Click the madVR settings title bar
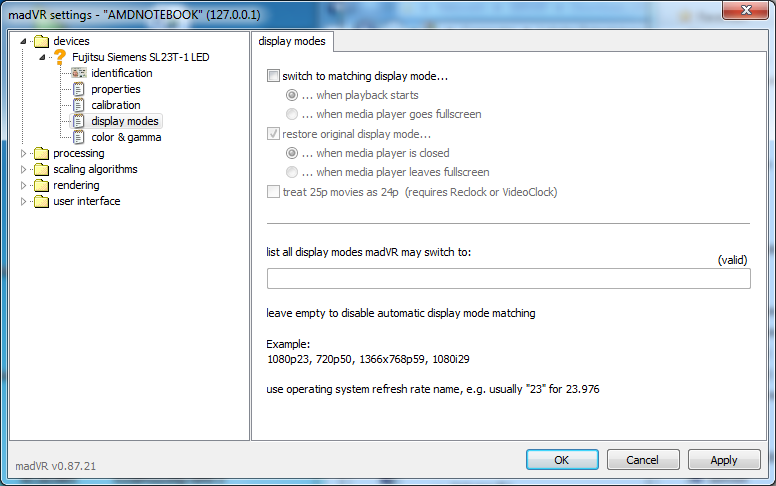The image size is (776, 486). pos(361,14)
